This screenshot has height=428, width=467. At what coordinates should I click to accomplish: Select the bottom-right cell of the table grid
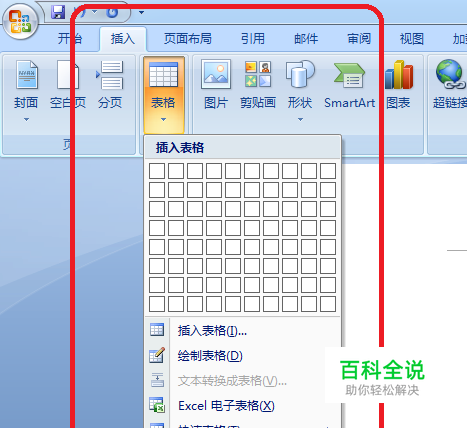pyautogui.click(x=328, y=304)
